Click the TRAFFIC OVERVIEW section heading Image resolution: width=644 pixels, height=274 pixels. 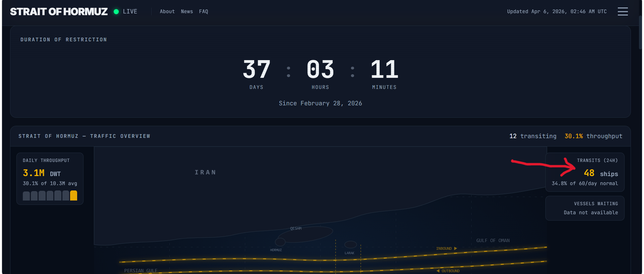pyautogui.click(x=85, y=136)
